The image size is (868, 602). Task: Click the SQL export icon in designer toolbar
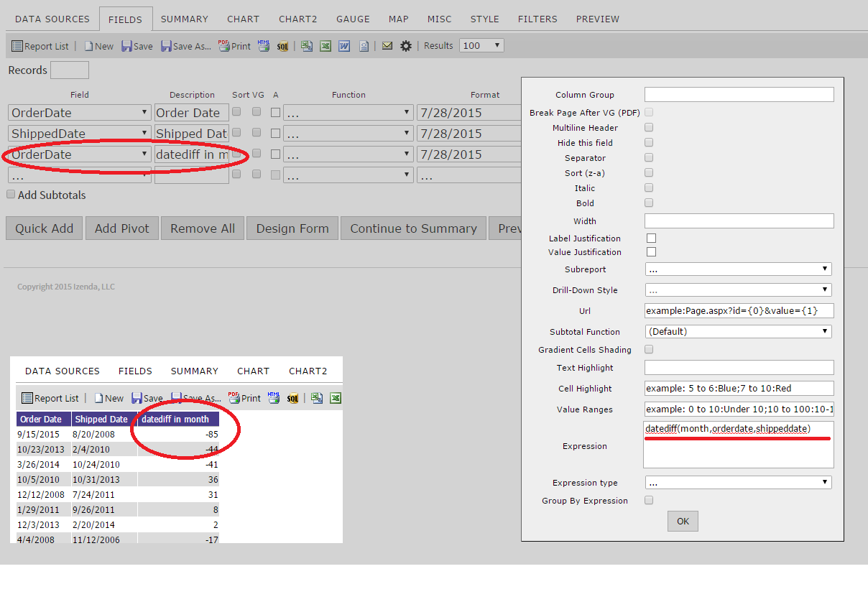tap(282, 46)
